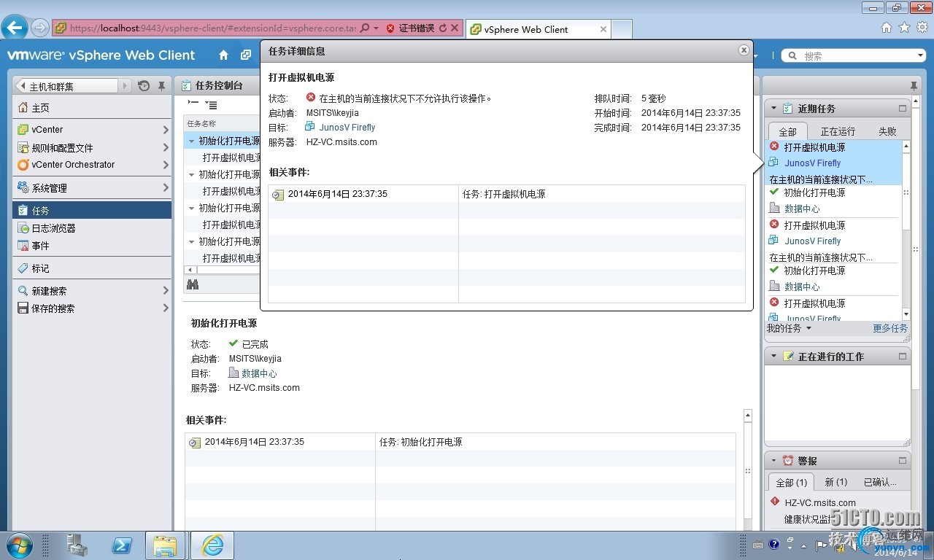Screen dimensions: 934x560
Task: Refresh the page in the address bar
Action: click(442, 28)
